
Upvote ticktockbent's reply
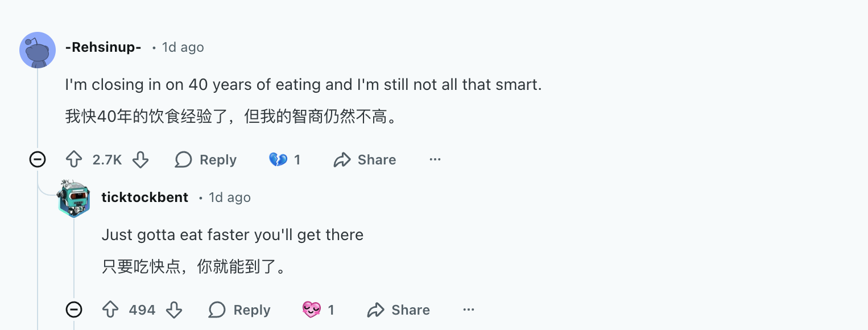(x=110, y=310)
